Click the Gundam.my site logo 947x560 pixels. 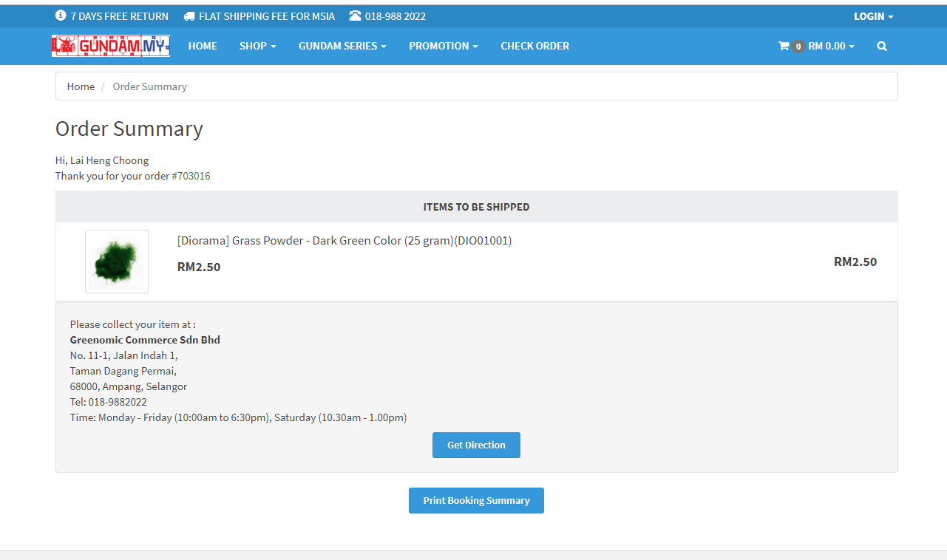(111, 46)
